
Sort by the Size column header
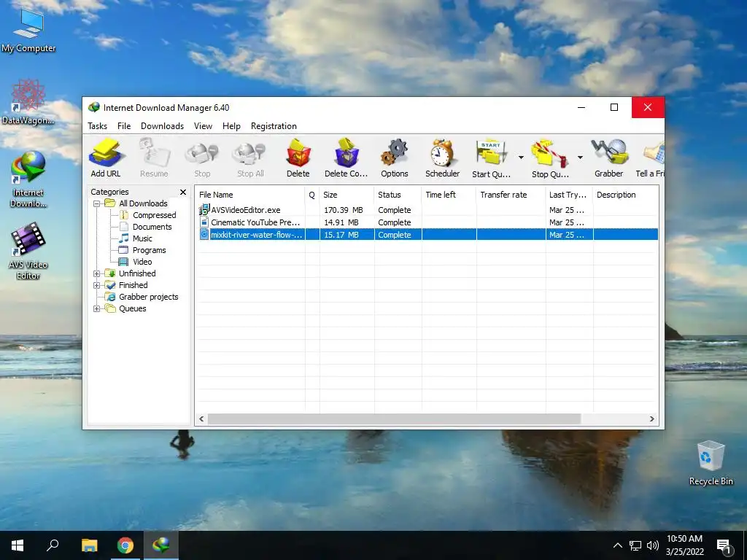click(347, 195)
